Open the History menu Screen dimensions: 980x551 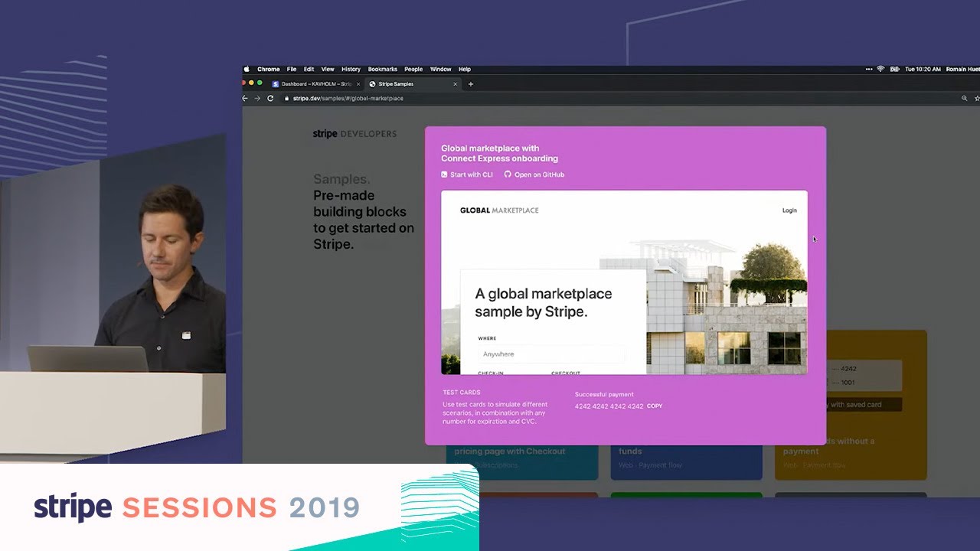click(351, 69)
